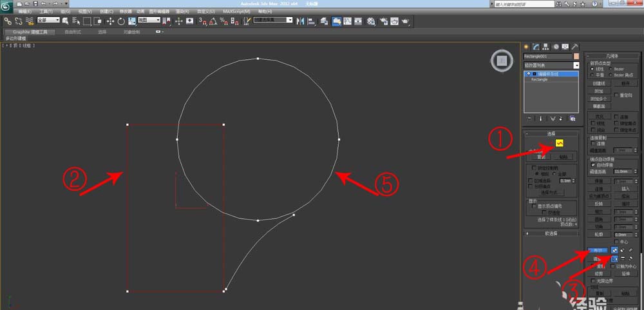Select the Boolean union operation icon
The height and width of the screenshot is (310, 644).
614,250
